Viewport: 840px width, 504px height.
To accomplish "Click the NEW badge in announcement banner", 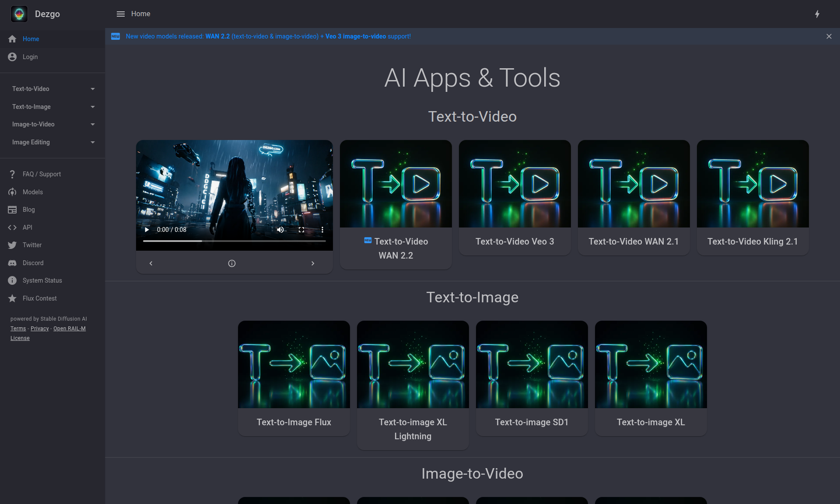I will [x=115, y=36].
